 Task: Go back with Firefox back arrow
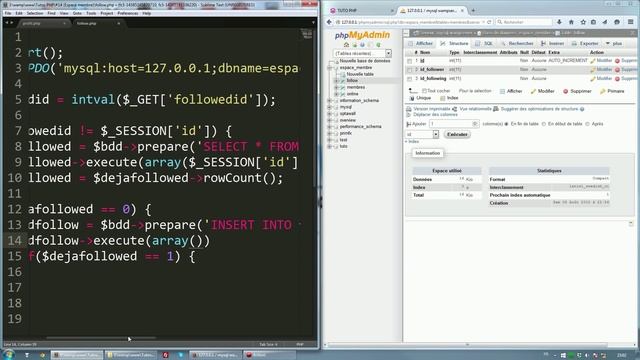329,22
